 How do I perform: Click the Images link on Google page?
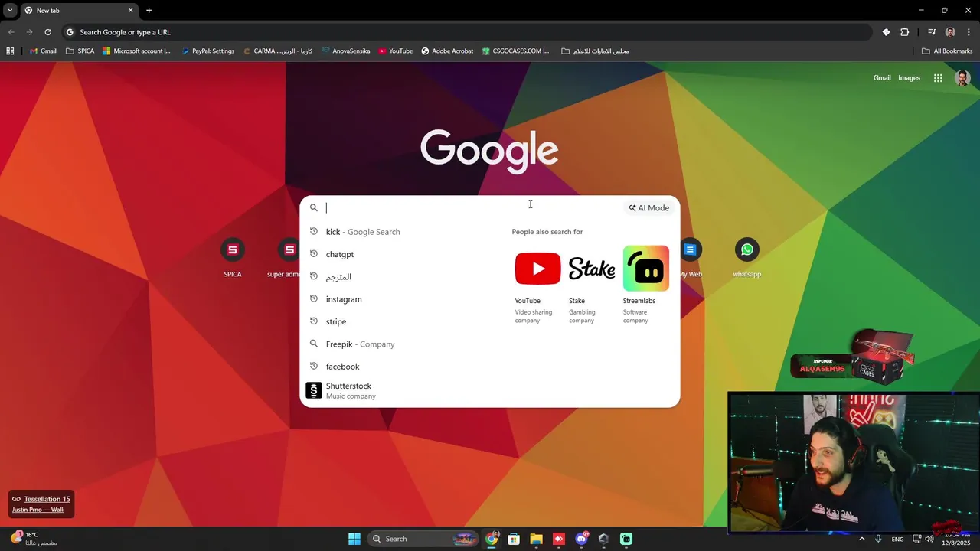(x=909, y=78)
